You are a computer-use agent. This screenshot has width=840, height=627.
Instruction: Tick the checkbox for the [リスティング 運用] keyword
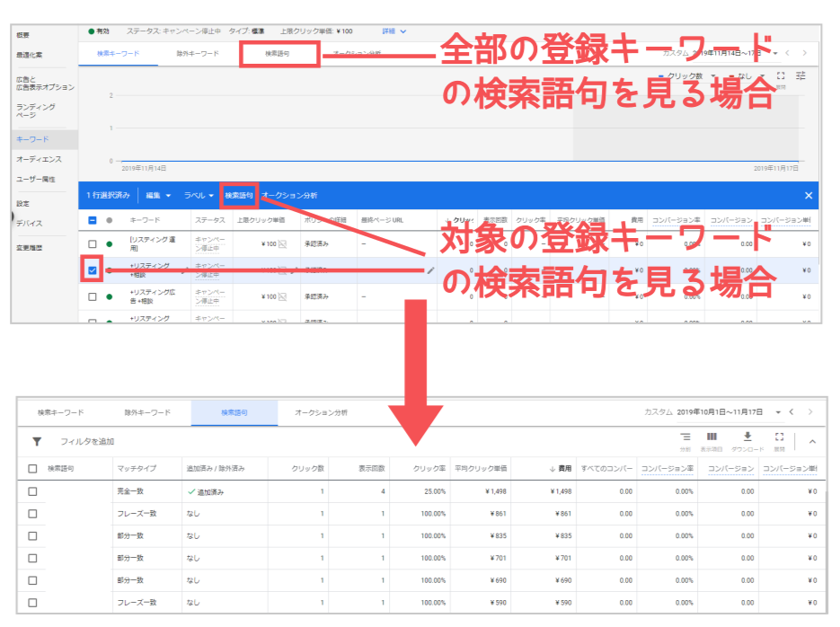coord(93,244)
